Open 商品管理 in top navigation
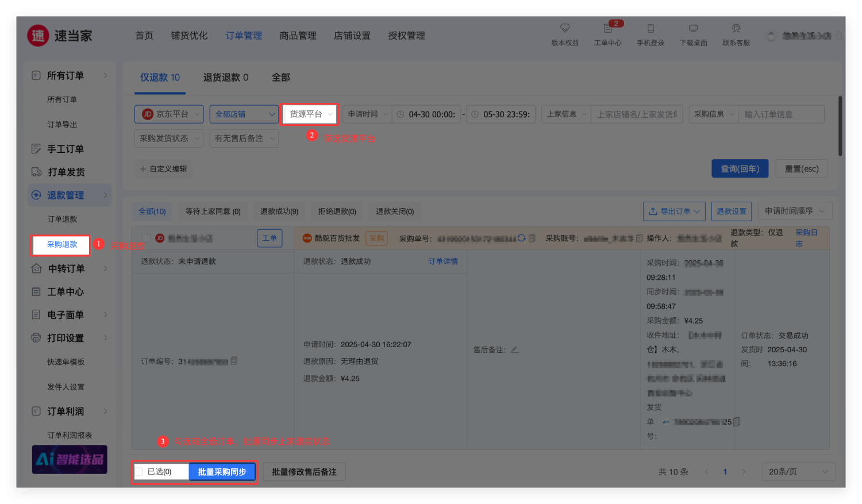Screen dimensions: 862x504 (298, 36)
